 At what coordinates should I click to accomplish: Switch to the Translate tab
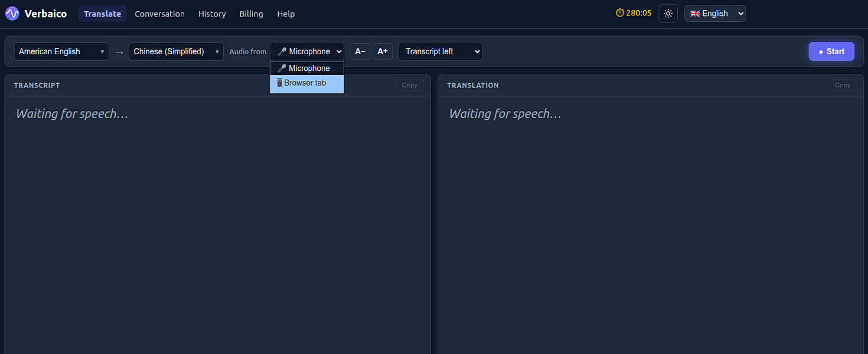(x=103, y=14)
